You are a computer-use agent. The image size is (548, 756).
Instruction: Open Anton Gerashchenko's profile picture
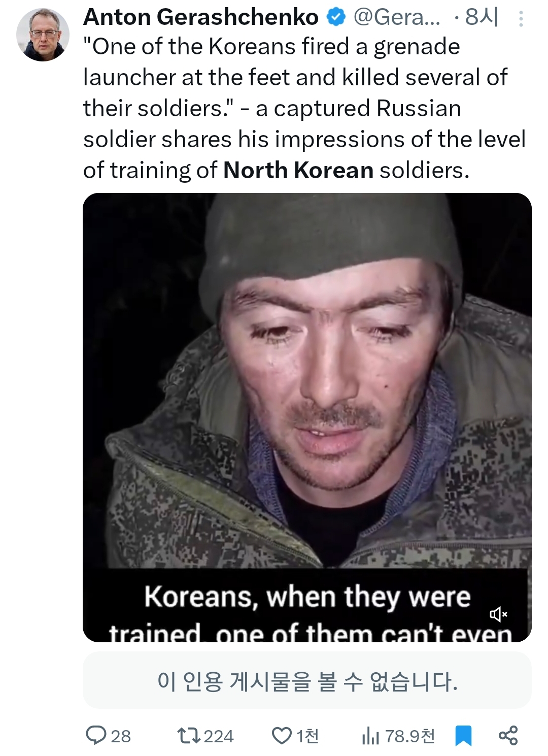point(43,35)
